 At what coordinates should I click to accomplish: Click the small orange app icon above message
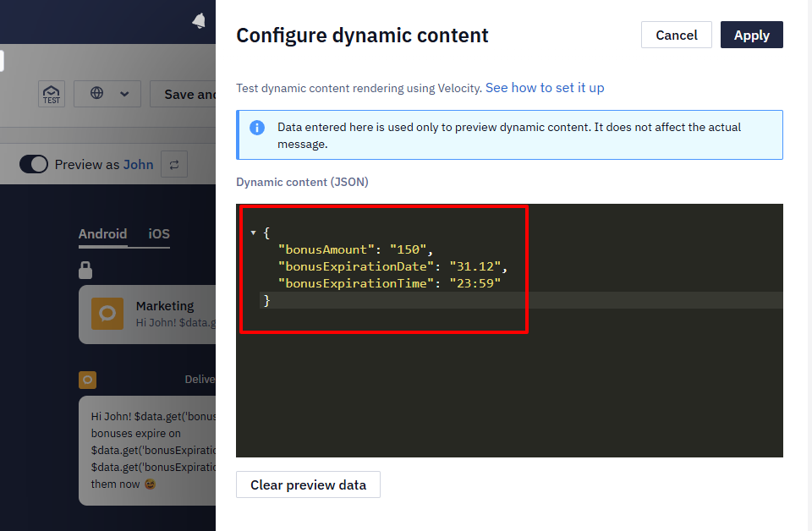(87, 380)
